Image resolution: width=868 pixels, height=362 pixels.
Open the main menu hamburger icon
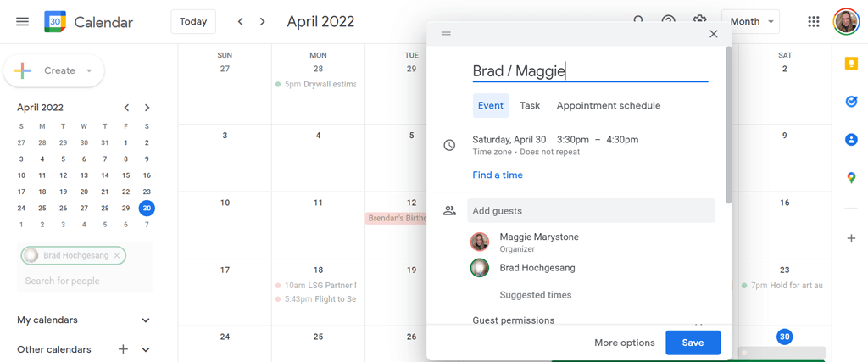[x=23, y=21]
